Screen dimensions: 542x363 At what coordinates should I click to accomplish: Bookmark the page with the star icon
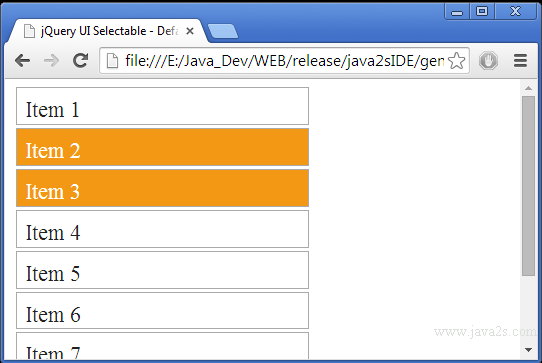(x=457, y=61)
